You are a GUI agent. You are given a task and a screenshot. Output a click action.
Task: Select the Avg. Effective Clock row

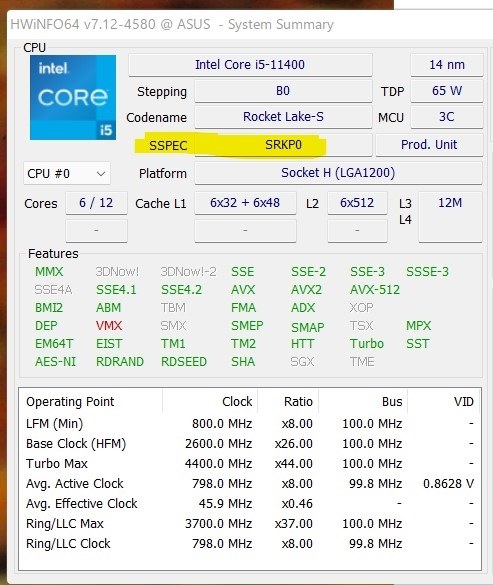point(250,504)
